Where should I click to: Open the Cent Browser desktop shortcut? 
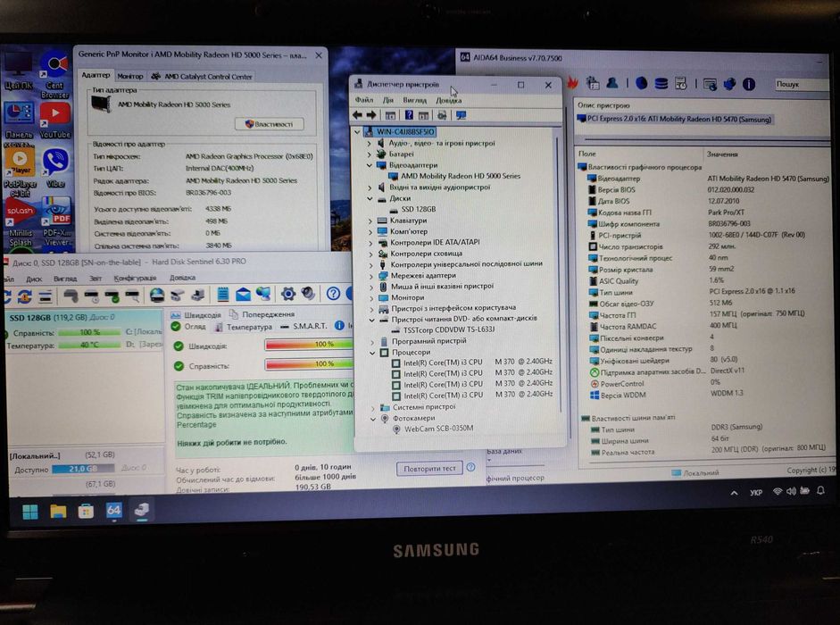54,74
